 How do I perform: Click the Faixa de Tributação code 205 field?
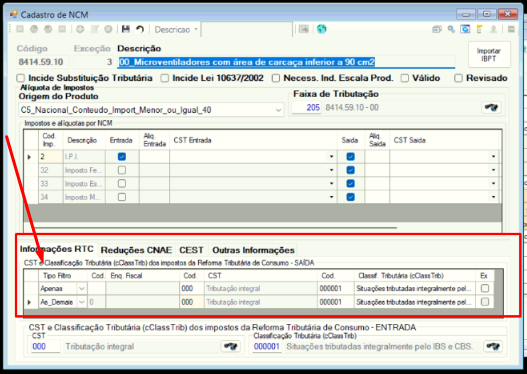tap(306, 108)
